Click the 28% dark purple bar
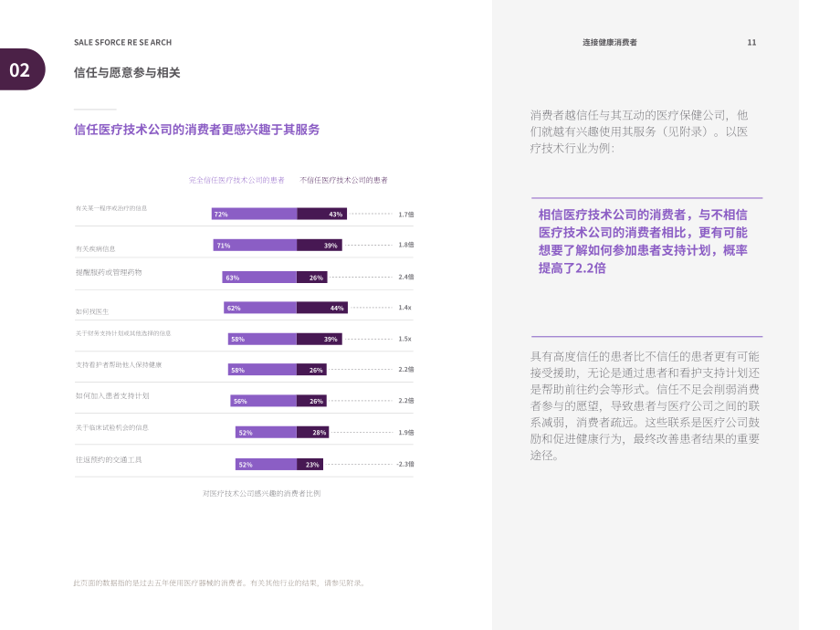Viewport: 840px width, 630px height. pos(313,432)
